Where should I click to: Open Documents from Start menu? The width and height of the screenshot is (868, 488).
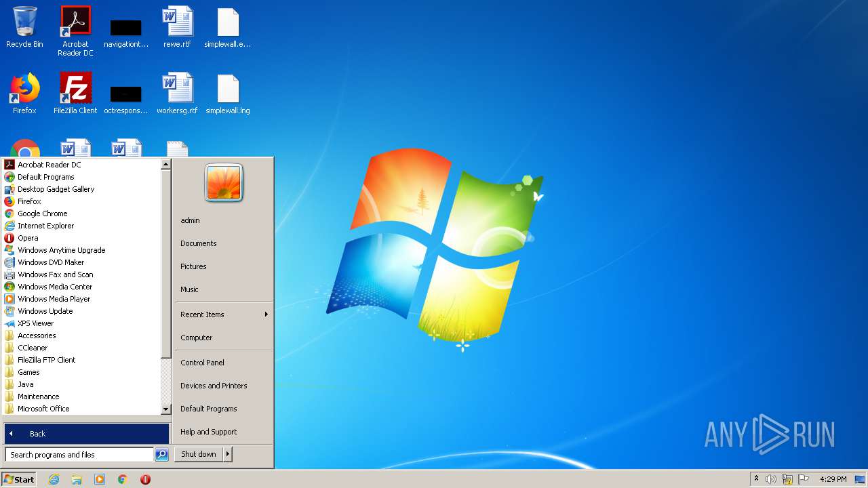224,243
